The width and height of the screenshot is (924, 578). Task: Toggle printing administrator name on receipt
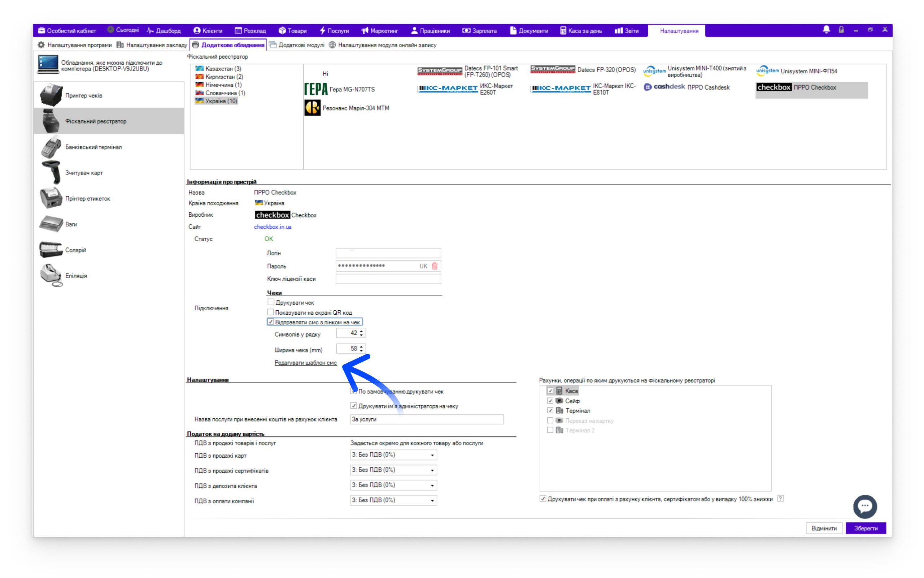(x=354, y=406)
